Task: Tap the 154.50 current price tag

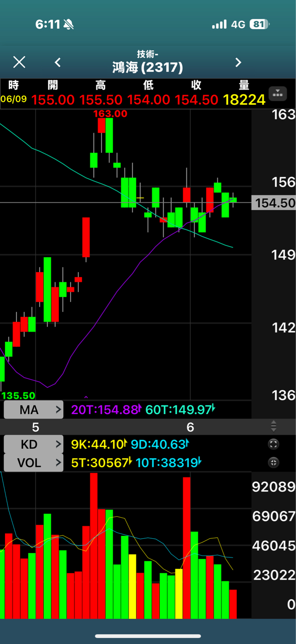Action: tap(274, 203)
